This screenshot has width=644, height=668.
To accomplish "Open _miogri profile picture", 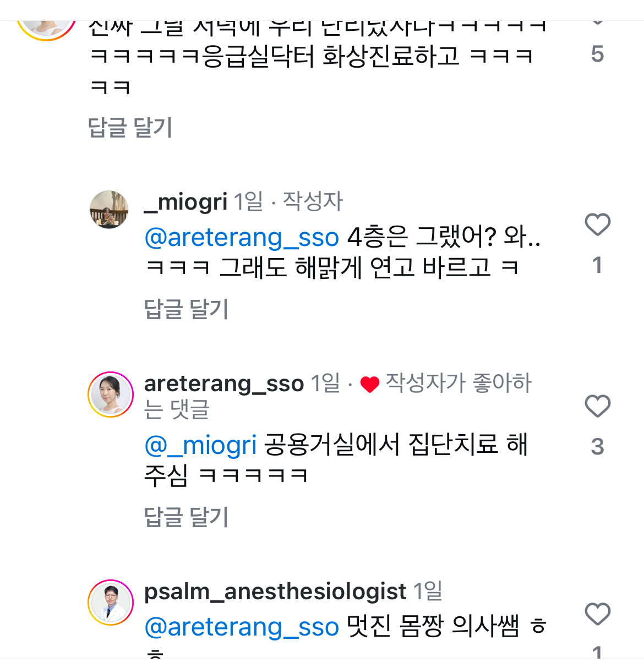I will tap(109, 210).
